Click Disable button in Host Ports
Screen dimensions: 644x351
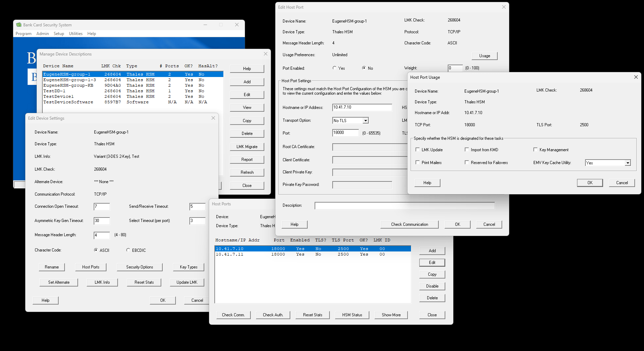pos(432,286)
